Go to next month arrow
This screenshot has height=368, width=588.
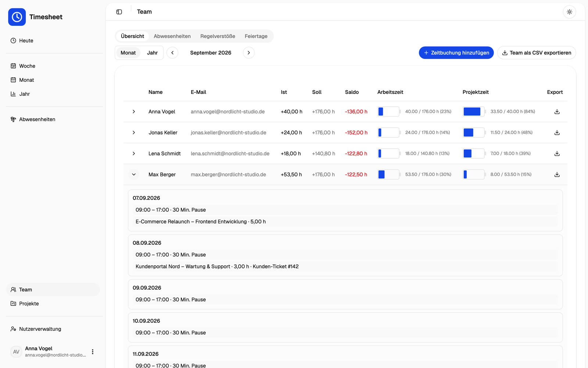(249, 53)
